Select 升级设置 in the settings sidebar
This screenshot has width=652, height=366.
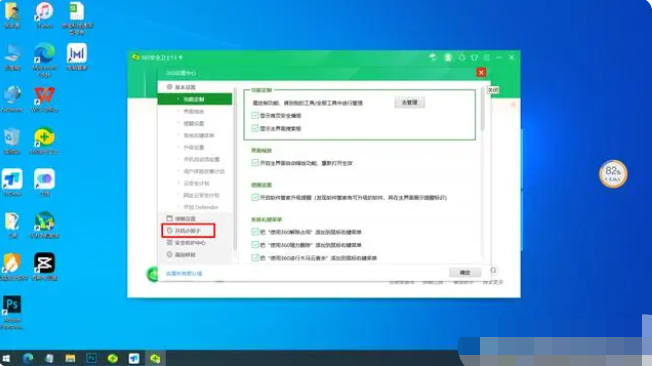point(195,147)
